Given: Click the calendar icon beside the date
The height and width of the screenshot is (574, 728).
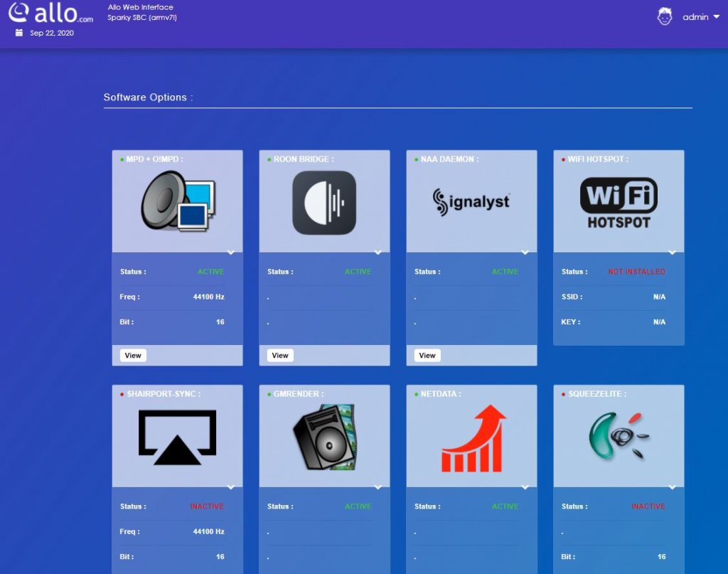Looking at the screenshot, I should pos(19,33).
